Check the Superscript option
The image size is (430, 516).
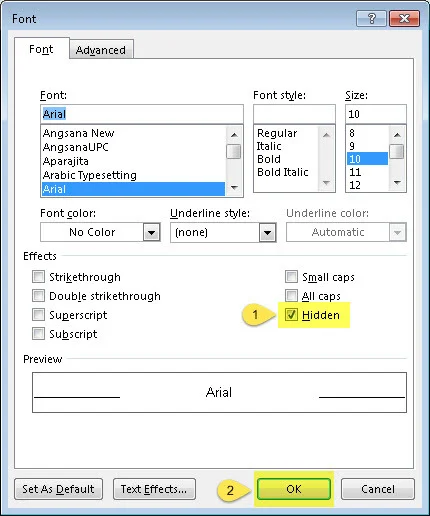click(38, 315)
